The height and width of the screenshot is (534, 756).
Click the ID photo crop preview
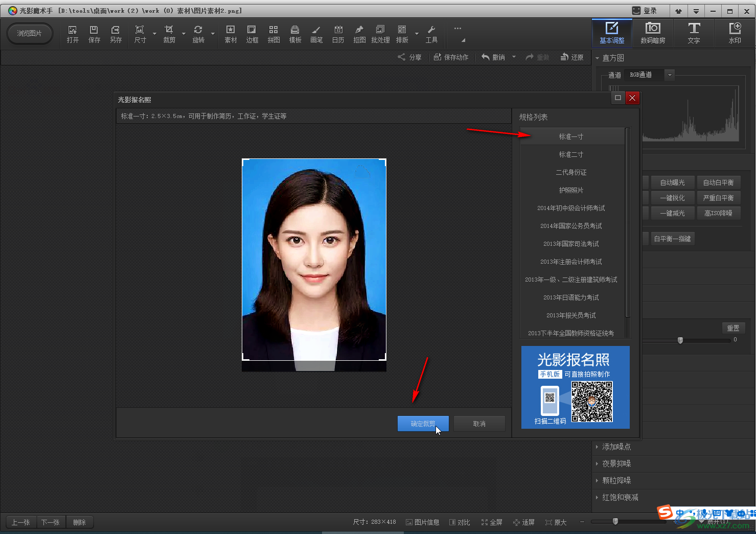(314, 260)
